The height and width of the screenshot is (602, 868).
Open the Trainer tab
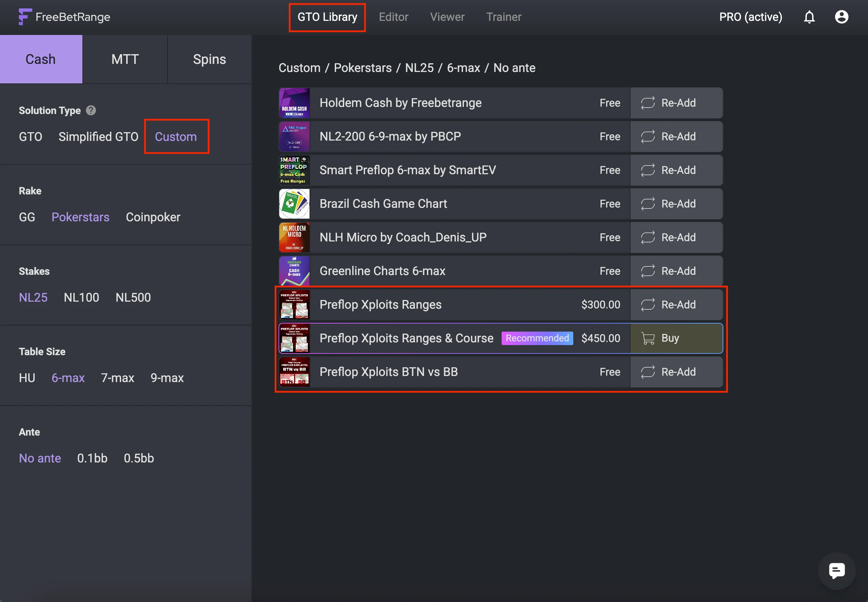coord(504,17)
